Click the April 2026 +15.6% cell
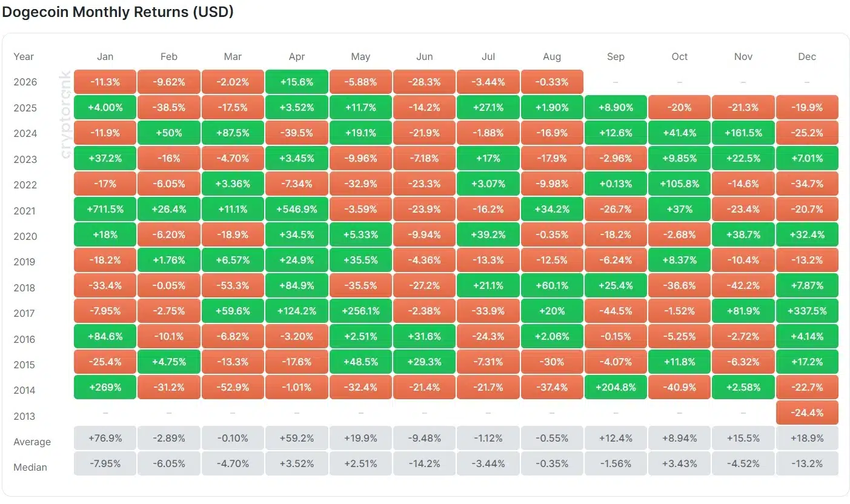 297,82
